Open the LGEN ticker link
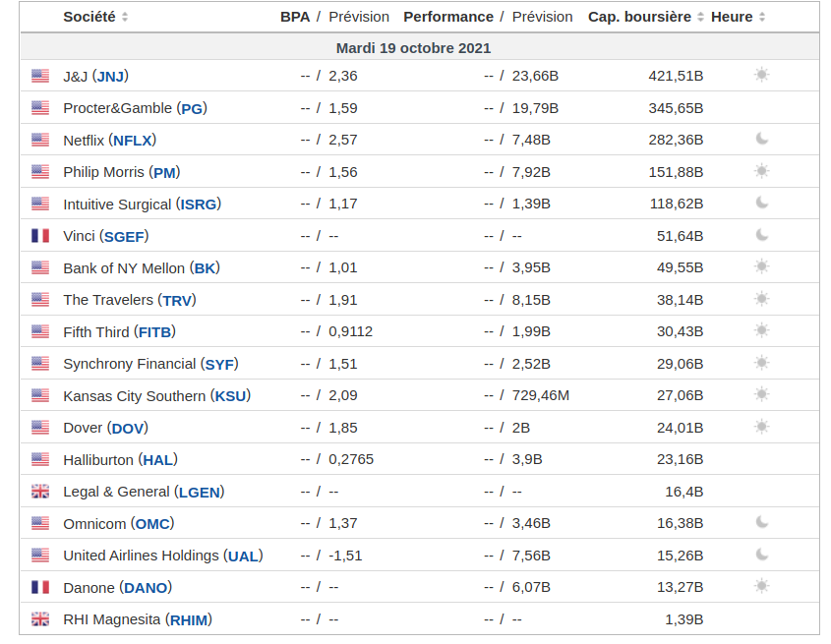831x644 pixels. click(200, 493)
